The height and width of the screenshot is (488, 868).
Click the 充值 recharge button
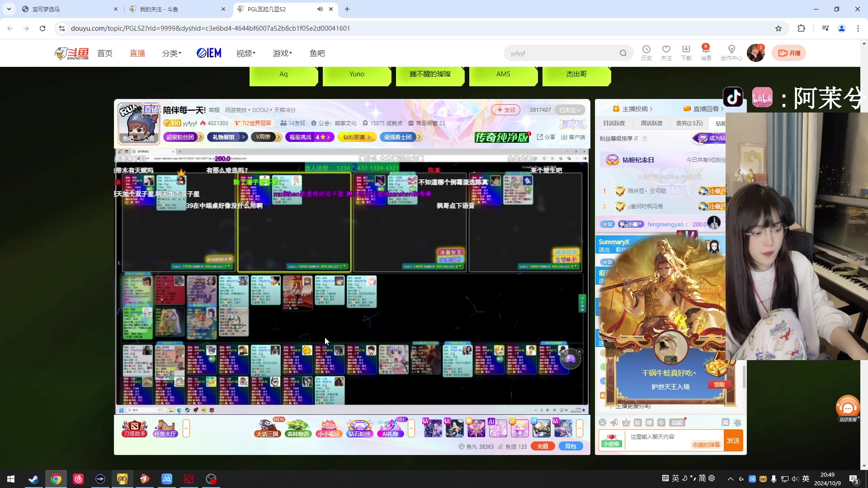coord(542,446)
